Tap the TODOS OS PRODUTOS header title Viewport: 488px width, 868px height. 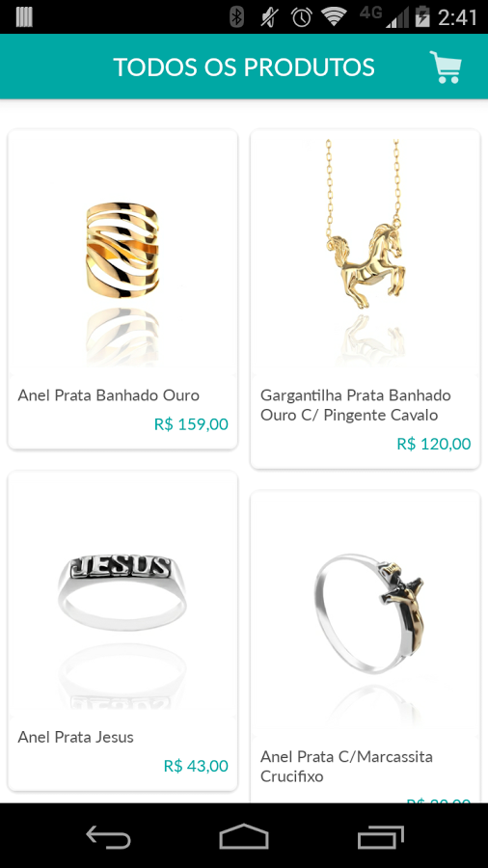coord(244,67)
